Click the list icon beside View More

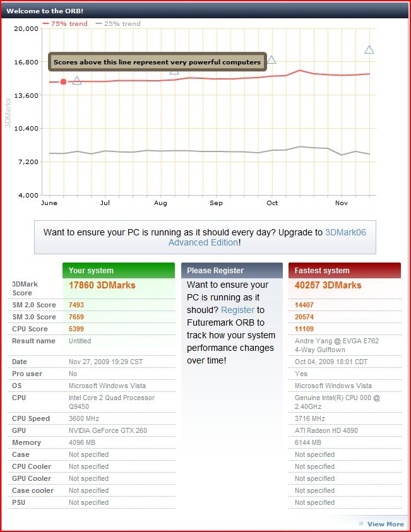[x=361, y=524]
